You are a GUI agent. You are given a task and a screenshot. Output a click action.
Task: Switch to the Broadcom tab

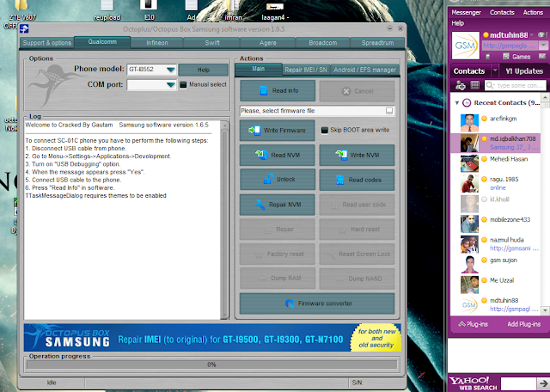click(x=323, y=43)
